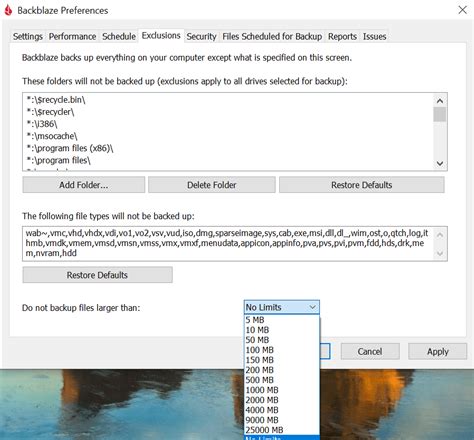Click the Delete Folder button
This screenshot has height=440, width=474.
(x=212, y=185)
